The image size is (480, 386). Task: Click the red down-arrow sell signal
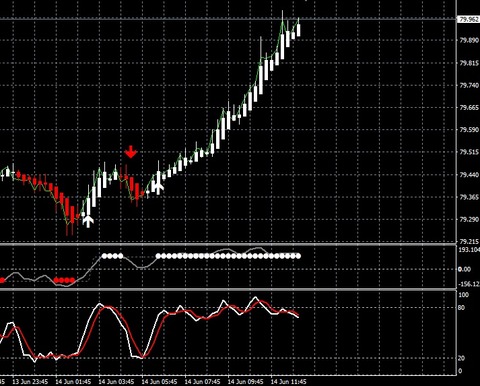point(131,152)
